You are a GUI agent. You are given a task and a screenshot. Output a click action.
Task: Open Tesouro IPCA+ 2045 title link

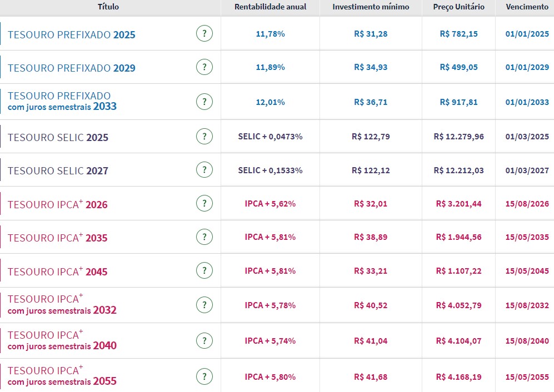(x=57, y=272)
